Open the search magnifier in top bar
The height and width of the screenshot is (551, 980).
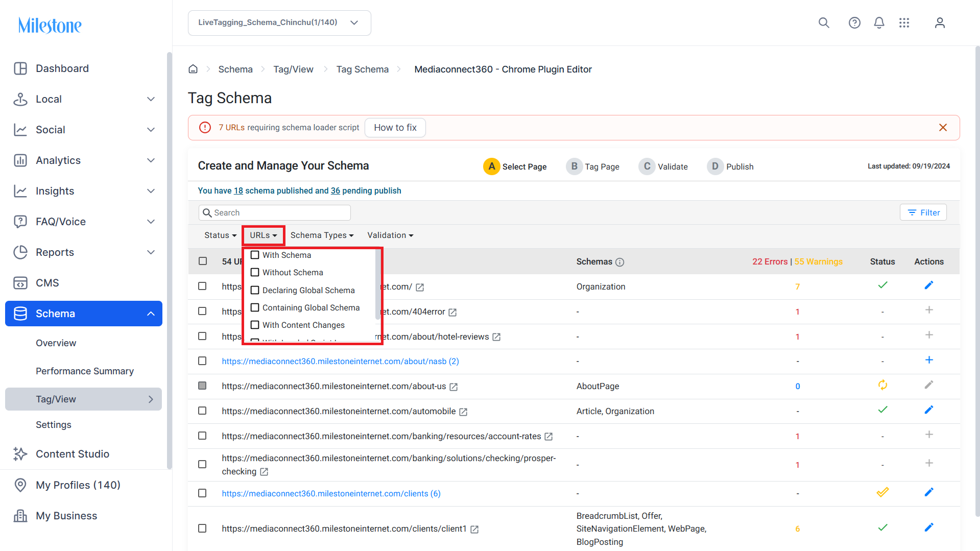tap(824, 23)
